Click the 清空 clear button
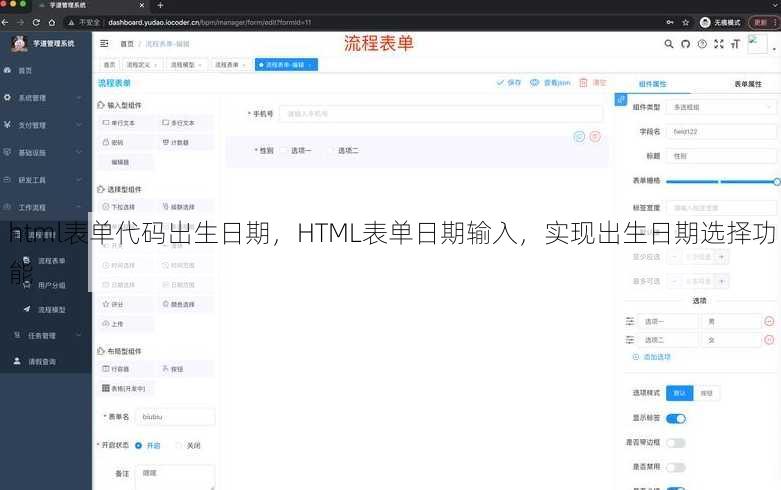The height and width of the screenshot is (490, 781). 593,83
